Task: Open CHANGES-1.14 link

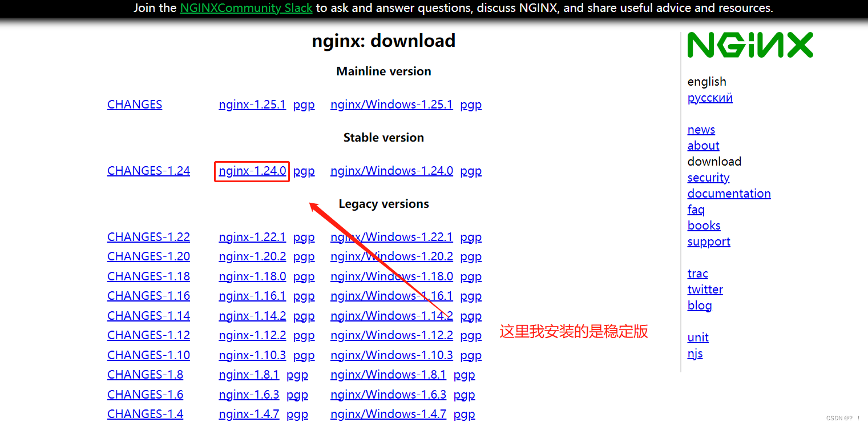Action: (148, 316)
